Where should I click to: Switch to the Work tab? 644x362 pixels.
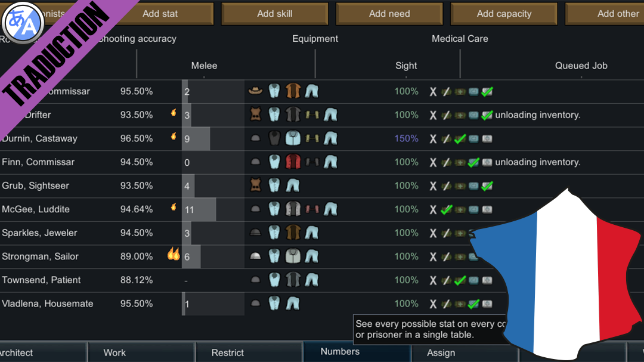pos(114,352)
